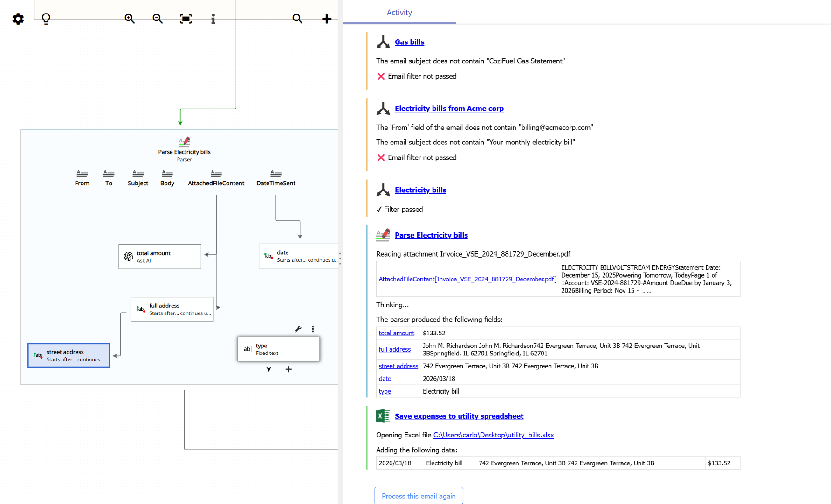Open the wrench tool above the type node
This screenshot has height=504, width=831.
[x=298, y=329]
